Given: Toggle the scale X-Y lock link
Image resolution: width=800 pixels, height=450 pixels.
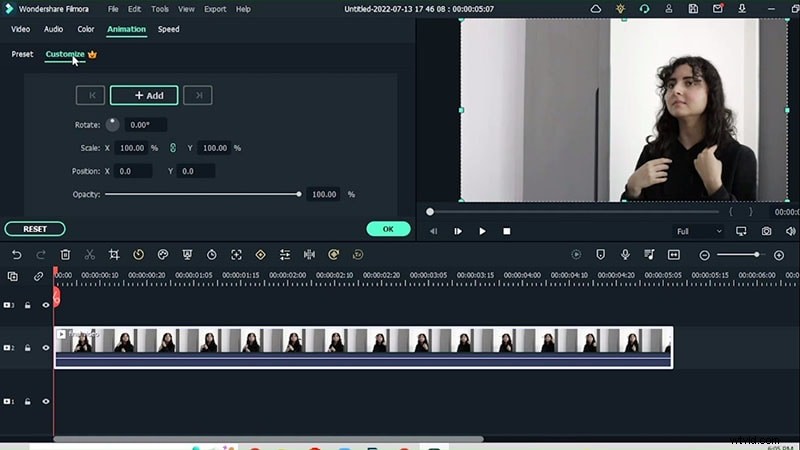Looking at the screenshot, I should tap(173, 148).
